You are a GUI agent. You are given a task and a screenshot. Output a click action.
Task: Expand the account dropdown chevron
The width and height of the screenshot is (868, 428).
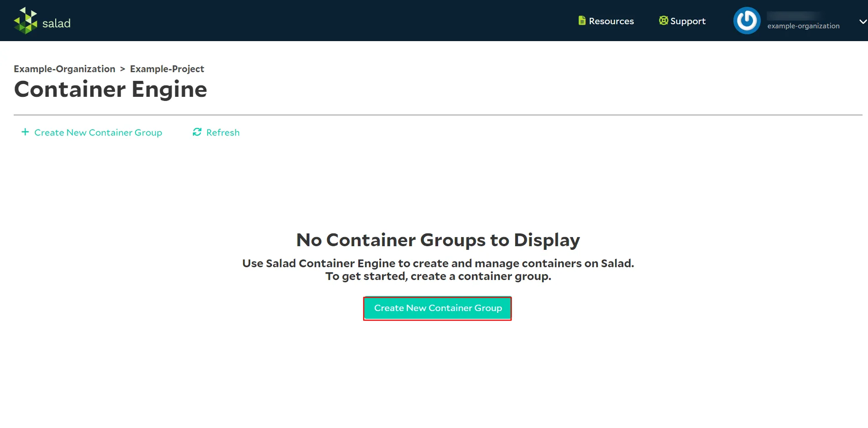[x=863, y=21]
